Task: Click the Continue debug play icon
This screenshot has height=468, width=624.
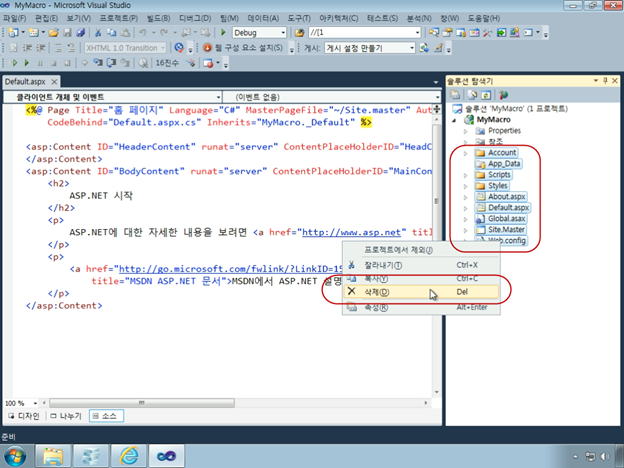Action: click(27, 63)
